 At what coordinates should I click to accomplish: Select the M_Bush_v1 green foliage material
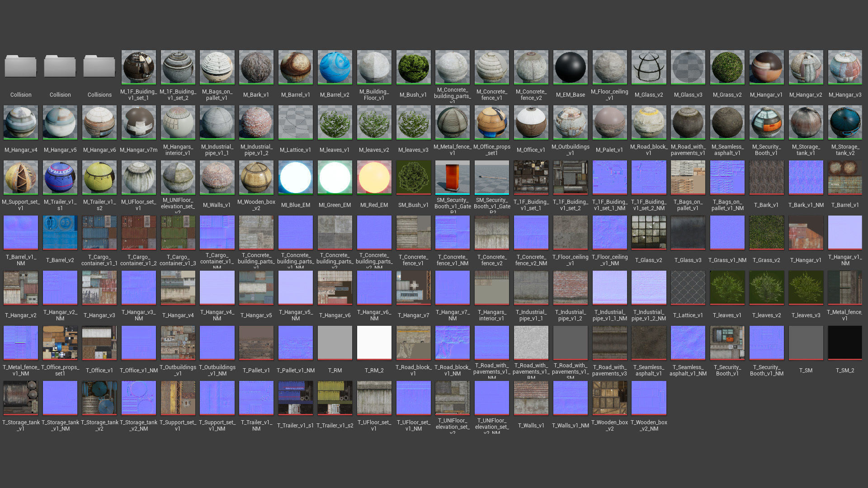pyautogui.click(x=413, y=67)
